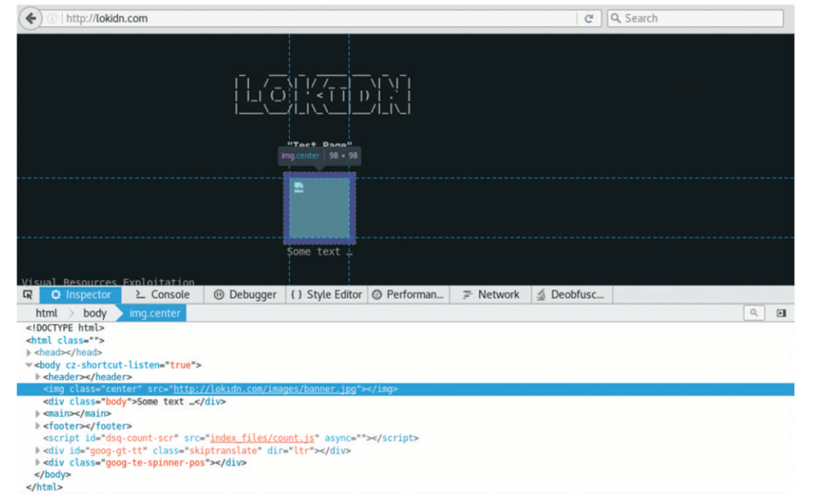Reload the page with the refresh icon
Image resolution: width=817 pixels, height=504 pixels.
[x=589, y=18]
